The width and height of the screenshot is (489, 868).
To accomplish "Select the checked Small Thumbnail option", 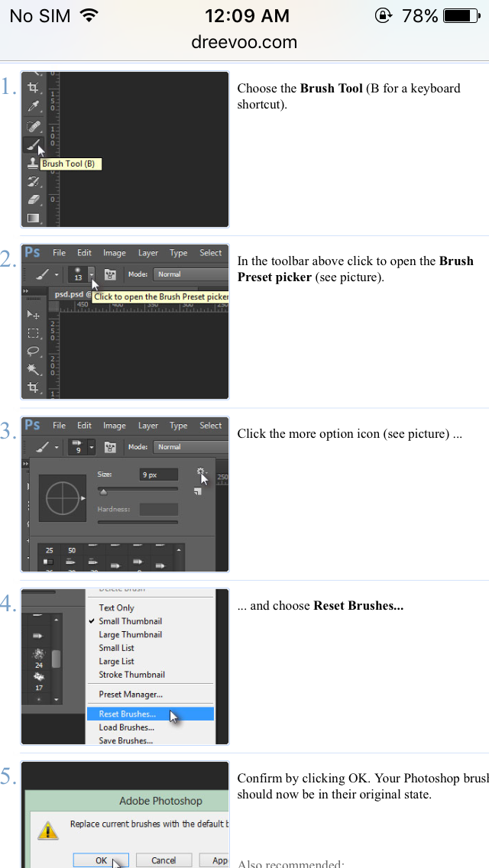I will click(x=130, y=621).
